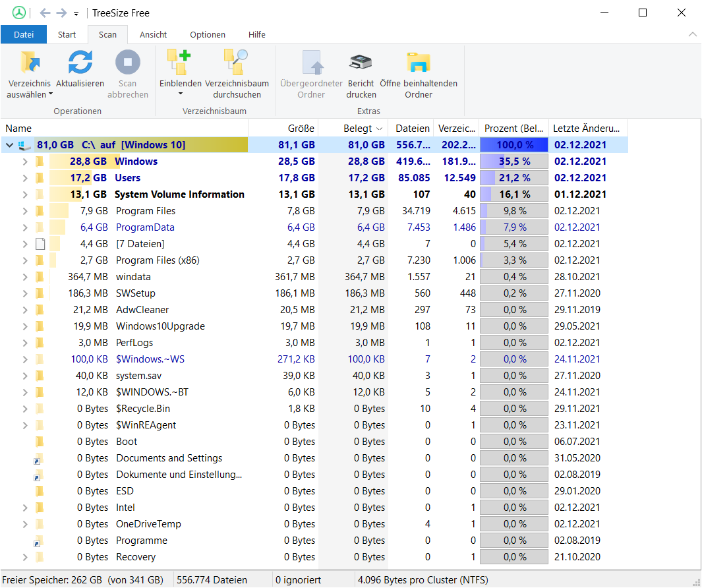Click the 100,0 % bar in root row

(x=514, y=145)
